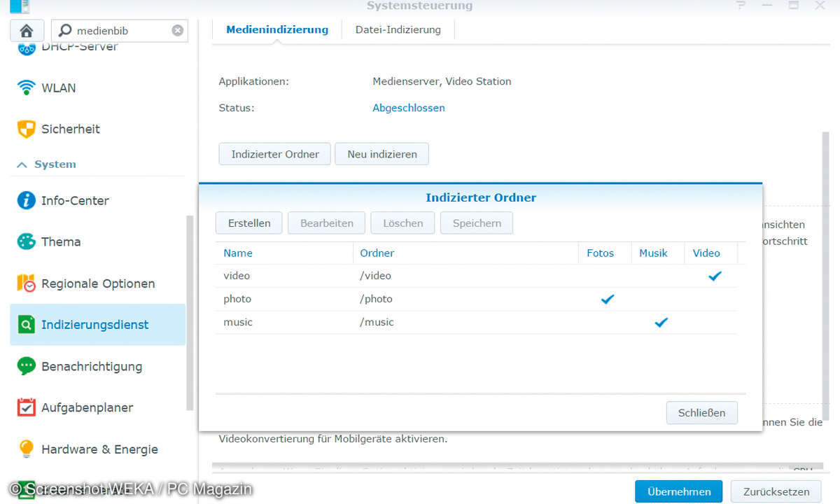
Task: Open the Sicherheit sidebar entry label
Action: coord(71,129)
